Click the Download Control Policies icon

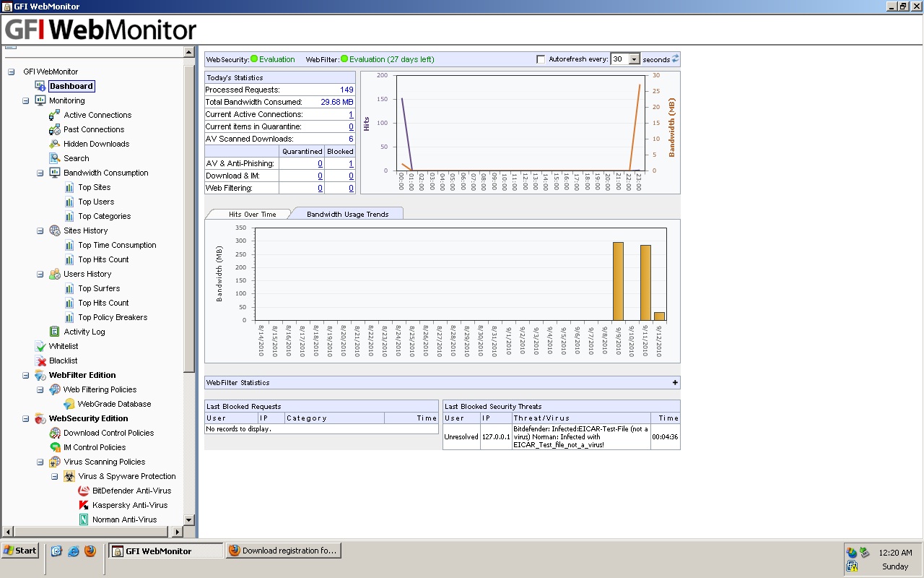(55, 433)
